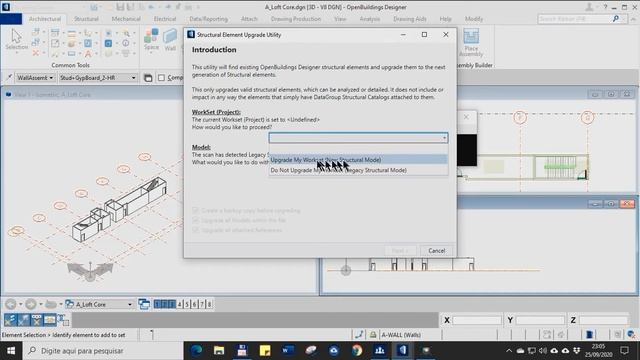This screenshot has width=640, height=360.
Task: Click the Y coordinate input field
Action: [x=540, y=320]
